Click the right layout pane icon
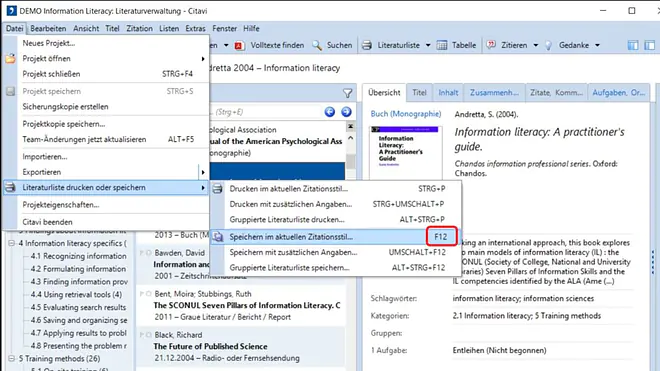Image resolution: width=660 pixels, height=371 pixels. 649,45
